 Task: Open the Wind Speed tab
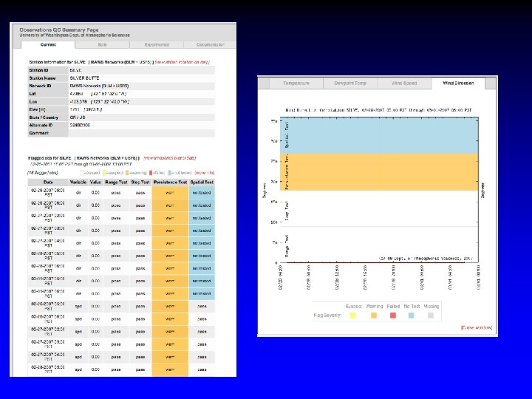click(x=404, y=83)
